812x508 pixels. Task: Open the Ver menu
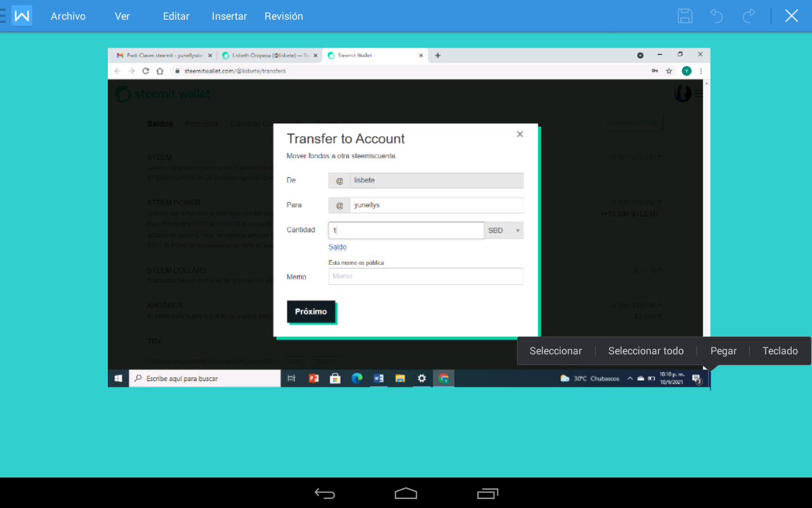122,17
